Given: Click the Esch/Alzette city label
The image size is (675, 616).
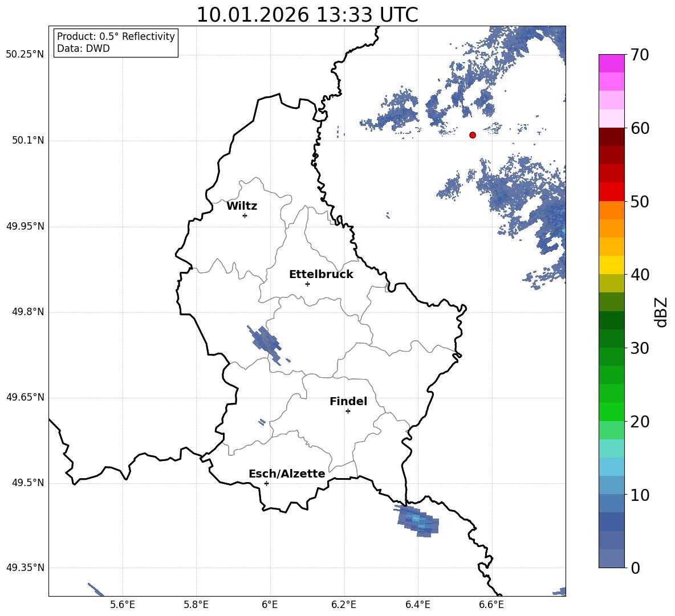Looking at the screenshot, I should (287, 474).
